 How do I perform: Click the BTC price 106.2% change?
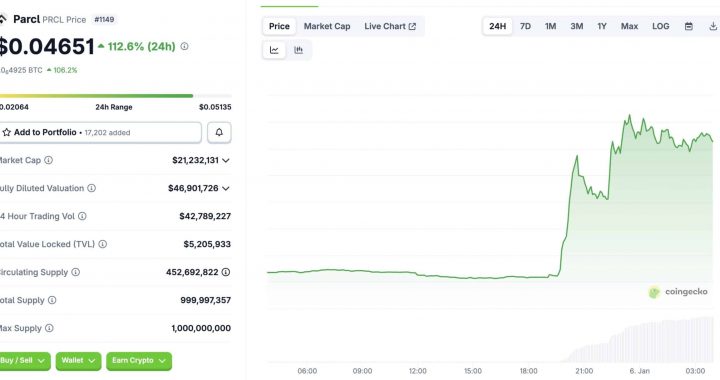(62, 70)
